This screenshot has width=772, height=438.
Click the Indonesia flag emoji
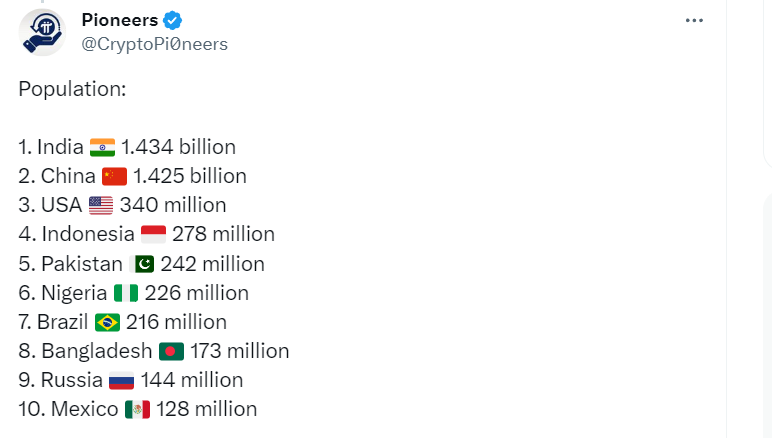(153, 235)
